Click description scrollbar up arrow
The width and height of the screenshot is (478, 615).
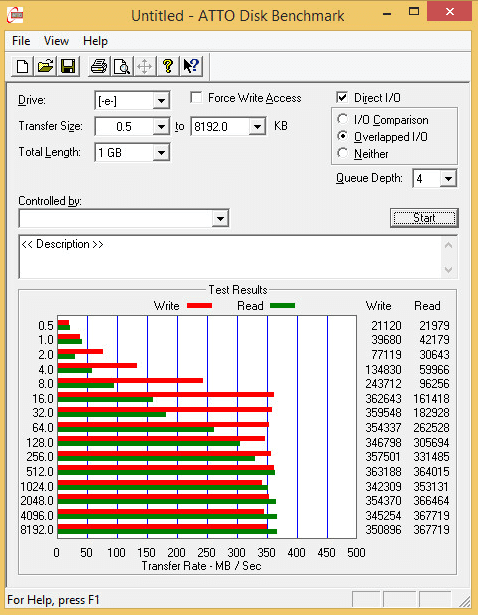point(449,245)
